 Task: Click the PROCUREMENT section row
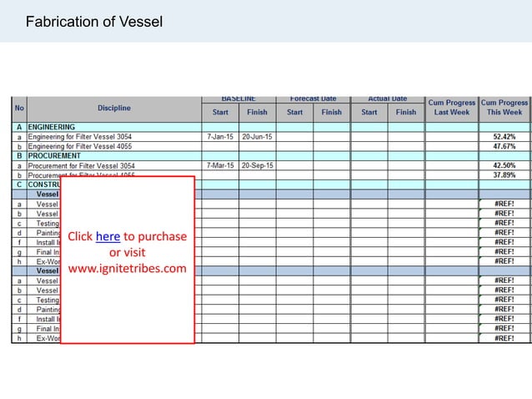tap(54, 156)
